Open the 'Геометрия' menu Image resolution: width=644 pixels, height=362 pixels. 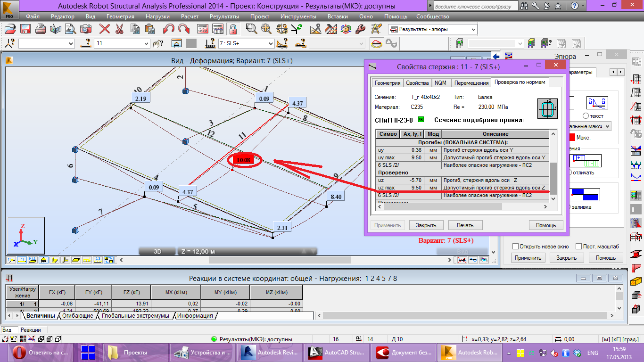(120, 16)
